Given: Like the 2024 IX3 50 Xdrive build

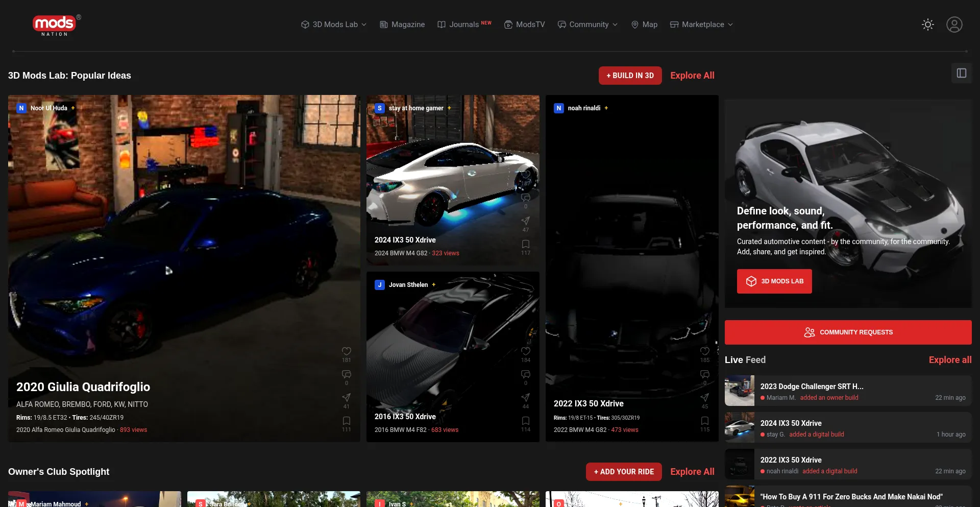Looking at the screenshot, I should click(526, 175).
